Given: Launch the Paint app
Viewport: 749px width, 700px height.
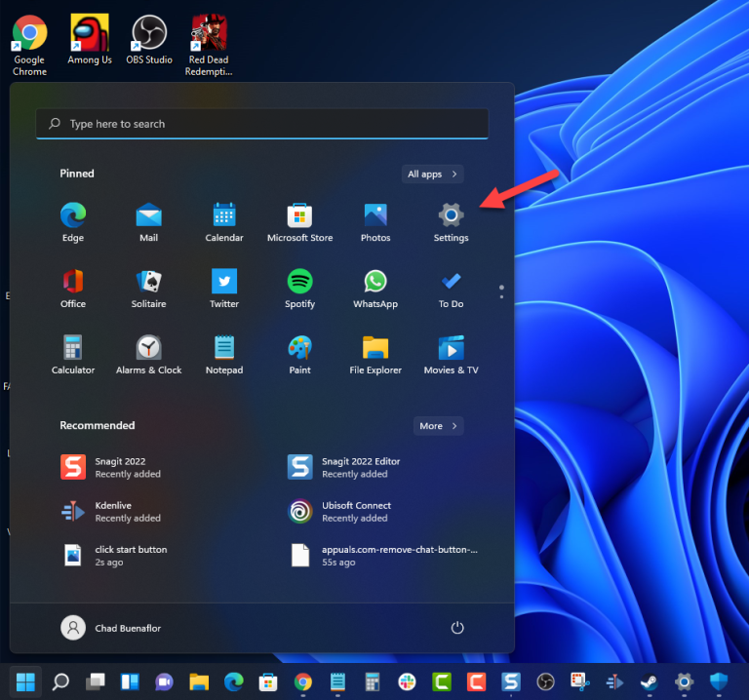Looking at the screenshot, I should point(299,355).
